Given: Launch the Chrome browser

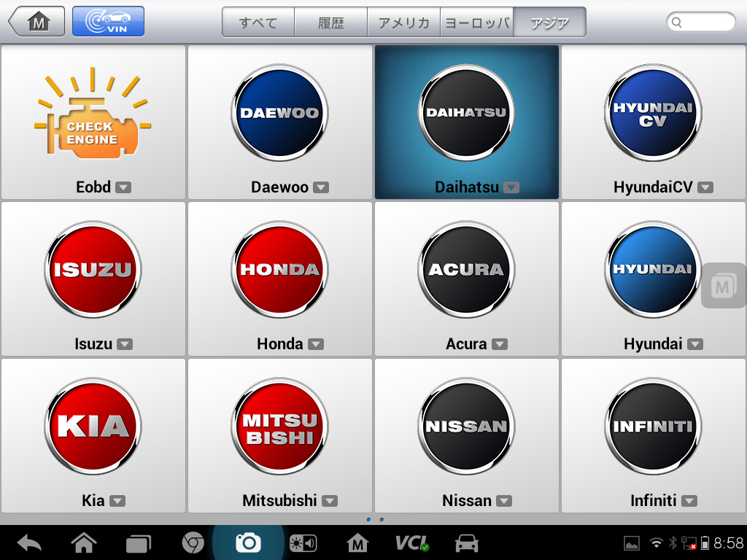Looking at the screenshot, I should (x=193, y=542).
